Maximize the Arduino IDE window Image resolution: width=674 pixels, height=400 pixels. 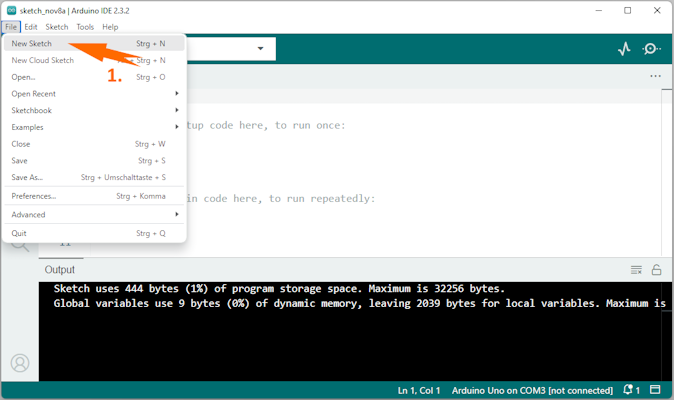(x=628, y=10)
